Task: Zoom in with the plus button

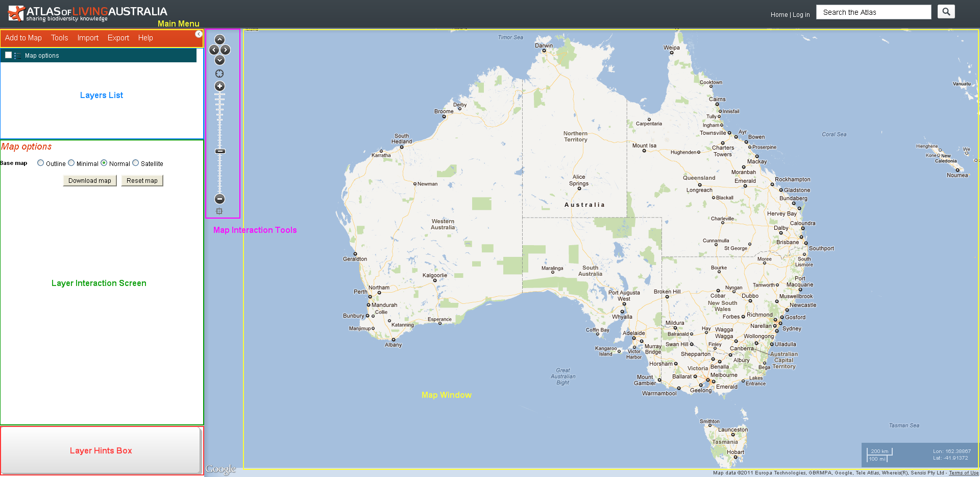Action: (219, 86)
